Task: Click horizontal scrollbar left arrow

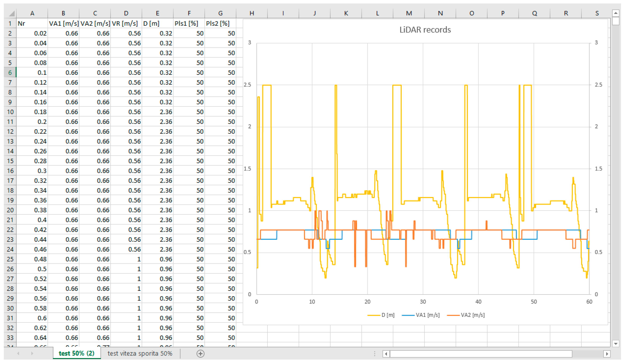Action: 386,354
